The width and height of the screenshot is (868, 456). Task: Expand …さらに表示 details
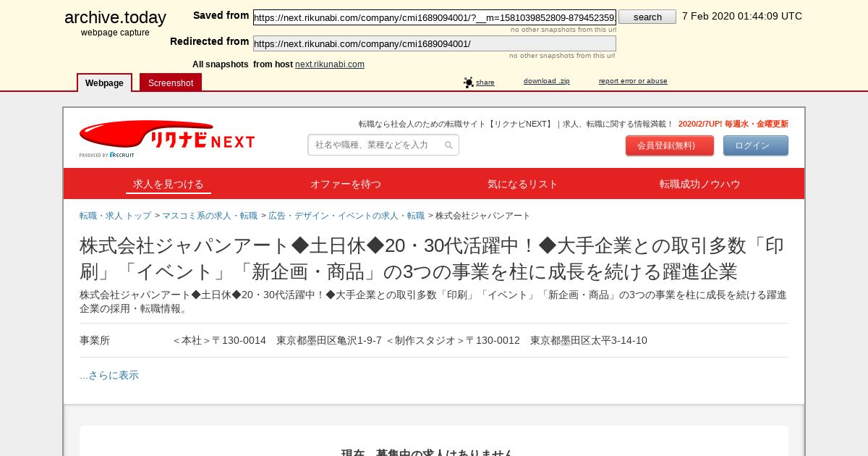pos(109,375)
